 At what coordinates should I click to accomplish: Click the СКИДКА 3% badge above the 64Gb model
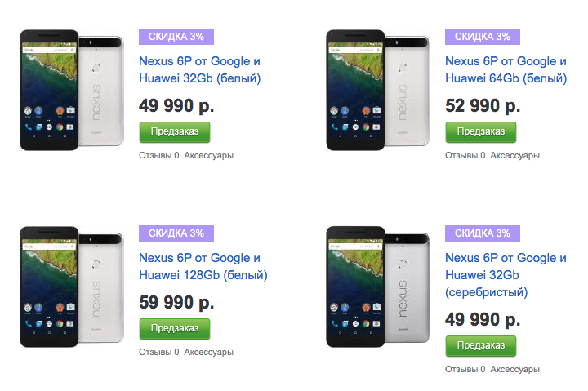[x=482, y=36]
